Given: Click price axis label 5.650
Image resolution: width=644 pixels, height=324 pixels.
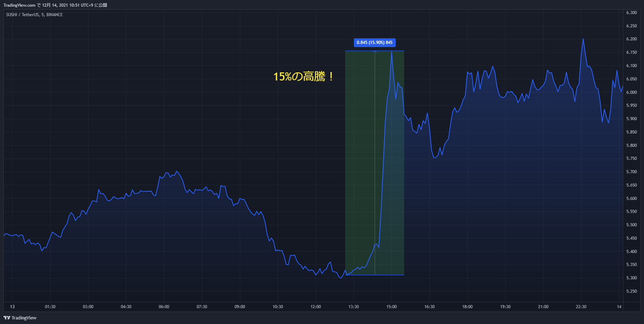Looking at the screenshot, I should click(x=631, y=185).
